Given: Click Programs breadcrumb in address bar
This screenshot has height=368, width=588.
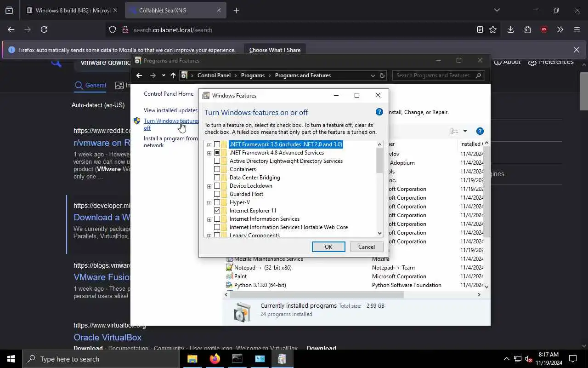Looking at the screenshot, I should (253, 75).
